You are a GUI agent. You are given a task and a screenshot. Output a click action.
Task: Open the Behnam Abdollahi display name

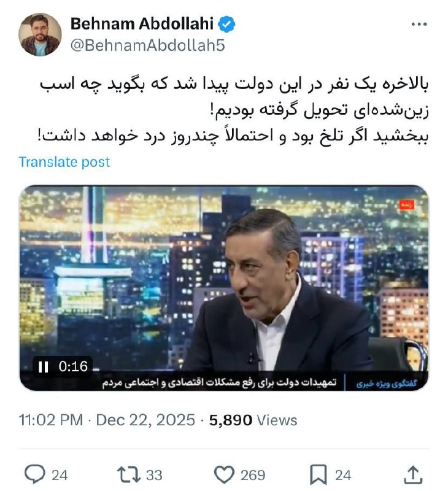pyautogui.click(x=142, y=24)
